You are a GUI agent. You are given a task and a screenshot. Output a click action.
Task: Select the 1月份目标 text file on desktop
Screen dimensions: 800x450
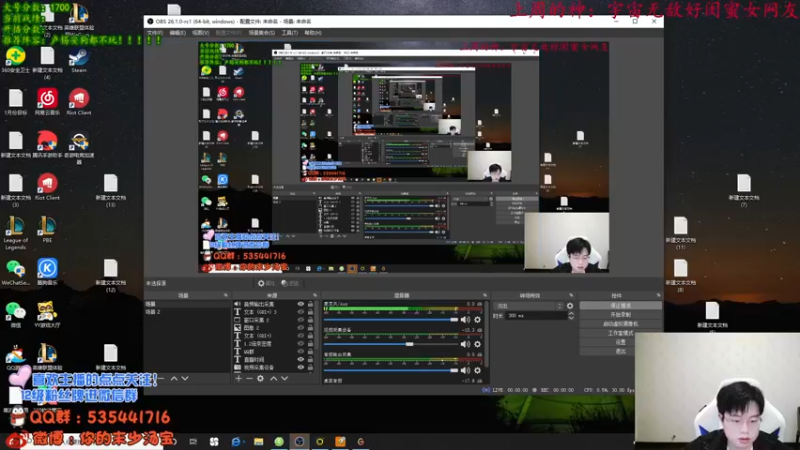(x=15, y=102)
